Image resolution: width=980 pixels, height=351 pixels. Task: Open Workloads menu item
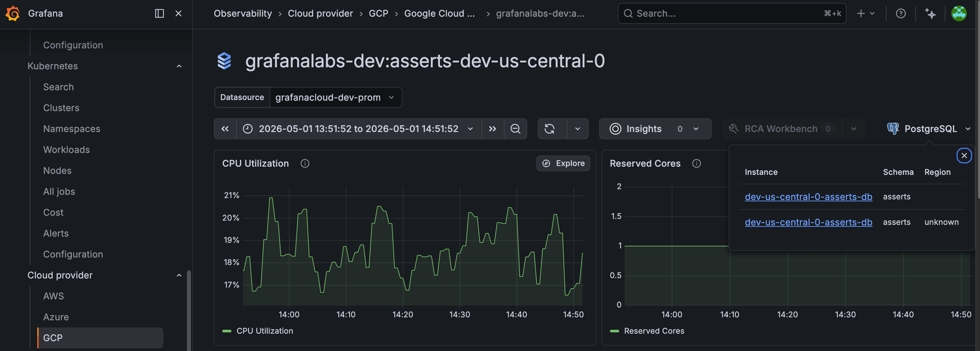pos(66,150)
